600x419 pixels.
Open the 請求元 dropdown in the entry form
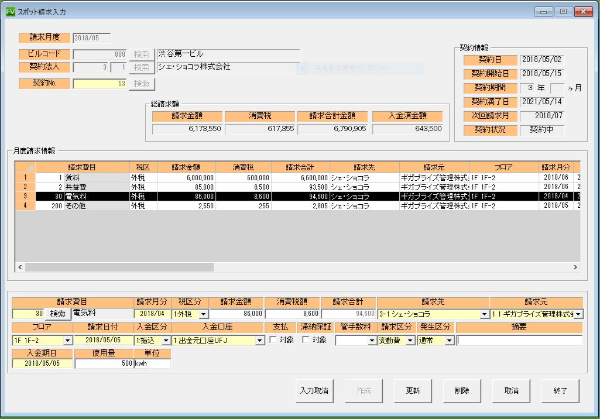click(578, 314)
